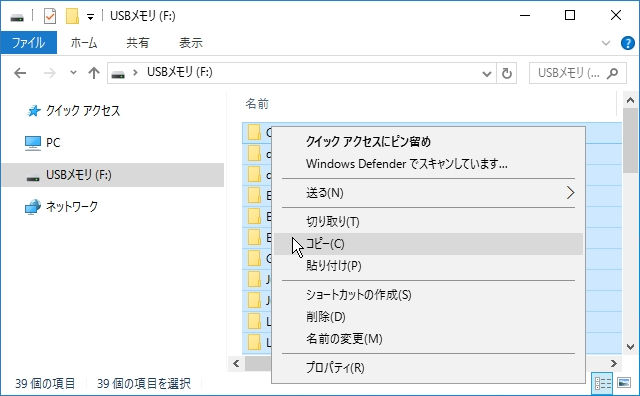Open the Help question mark icon
The image size is (640, 396).
click(627, 43)
